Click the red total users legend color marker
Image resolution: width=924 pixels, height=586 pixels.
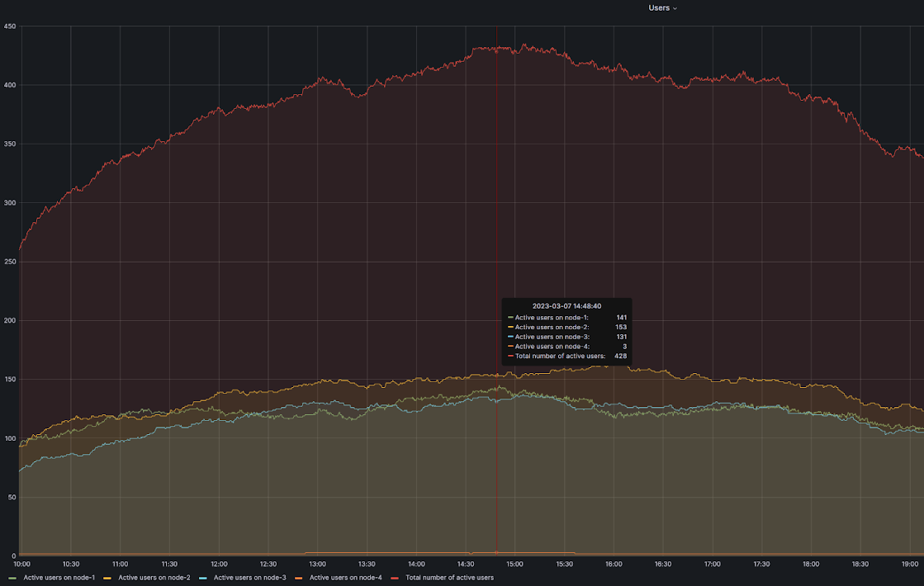click(x=396, y=578)
